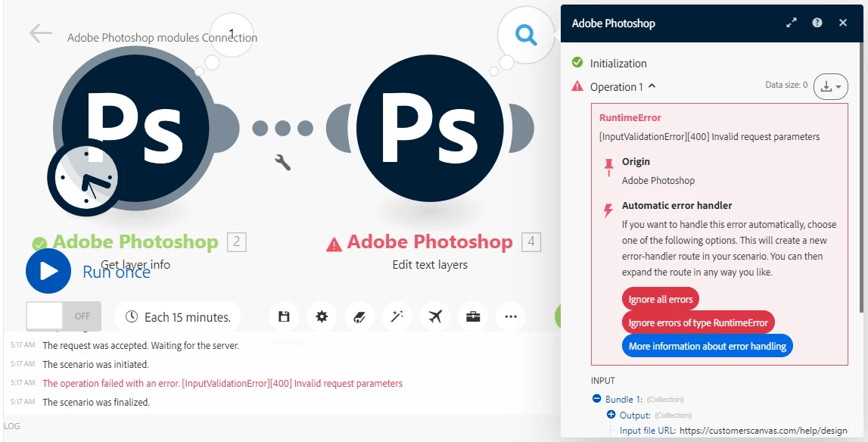Collapse Bundle 1 collection
Viewport: 868px width, 442px height.
click(x=597, y=399)
